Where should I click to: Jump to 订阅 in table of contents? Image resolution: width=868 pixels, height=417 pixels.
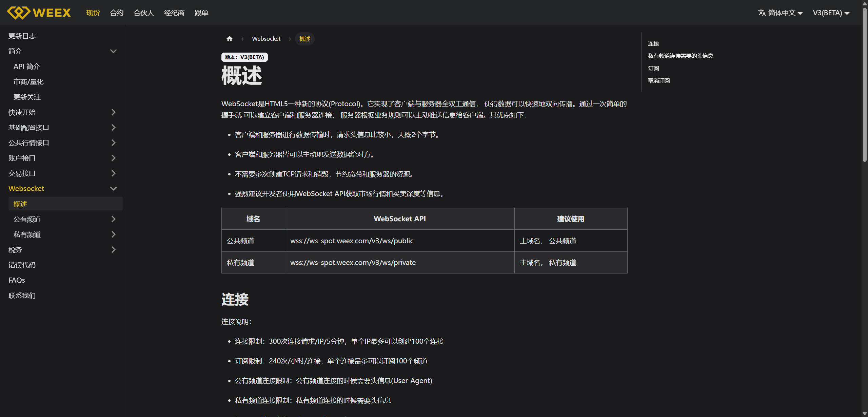[653, 68]
